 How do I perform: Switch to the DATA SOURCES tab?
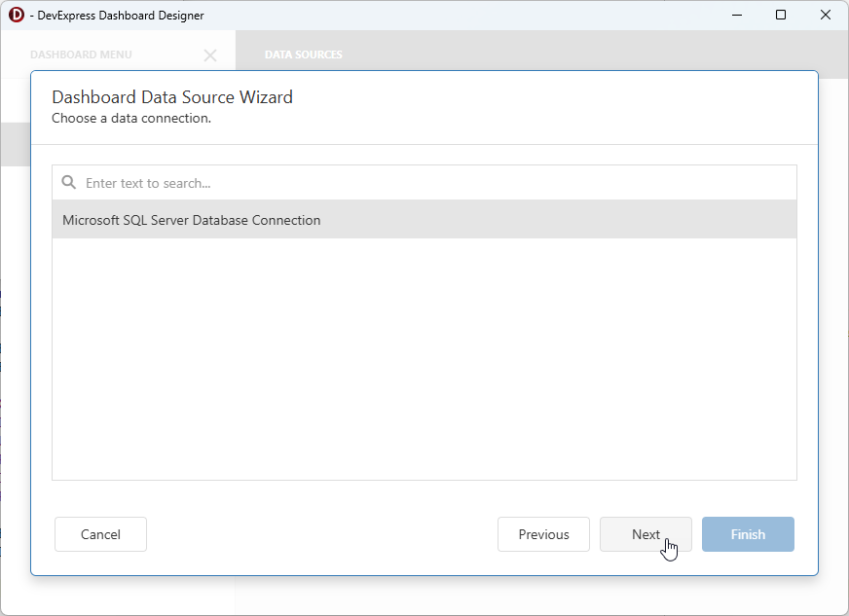point(303,55)
